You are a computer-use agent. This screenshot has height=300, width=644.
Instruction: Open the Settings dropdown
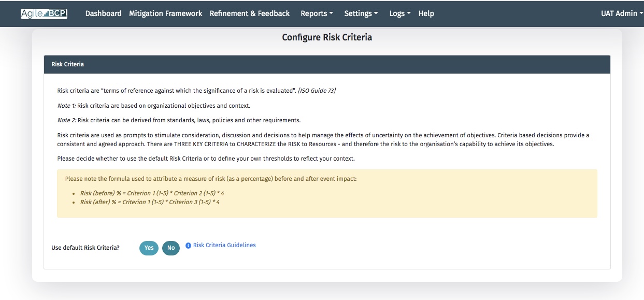pyautogui.click(x=361, y=13)
